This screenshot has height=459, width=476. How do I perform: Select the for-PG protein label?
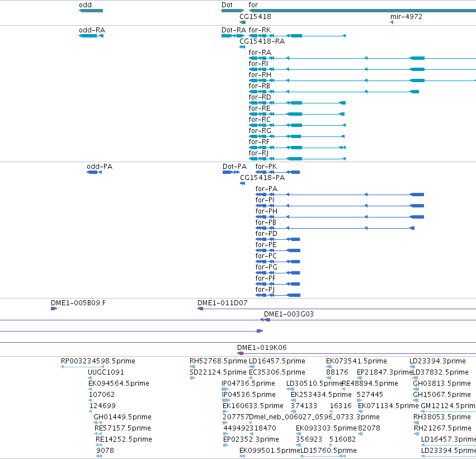(266, 267)
